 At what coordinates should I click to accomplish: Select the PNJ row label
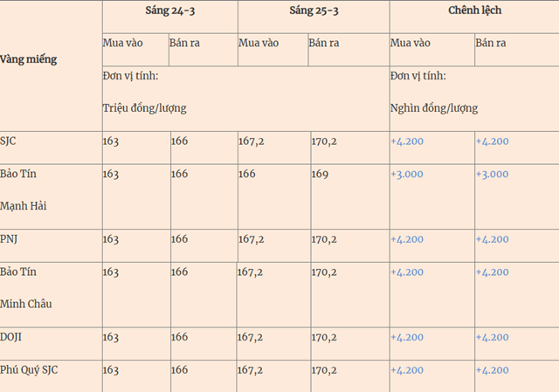tap(9, 239)
